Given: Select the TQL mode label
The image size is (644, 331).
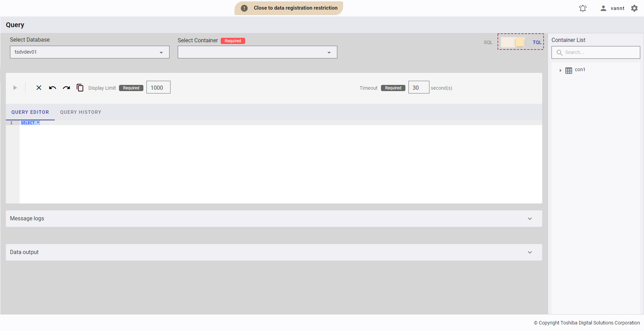Looking at the screenshot, I should tap(537, 42).
